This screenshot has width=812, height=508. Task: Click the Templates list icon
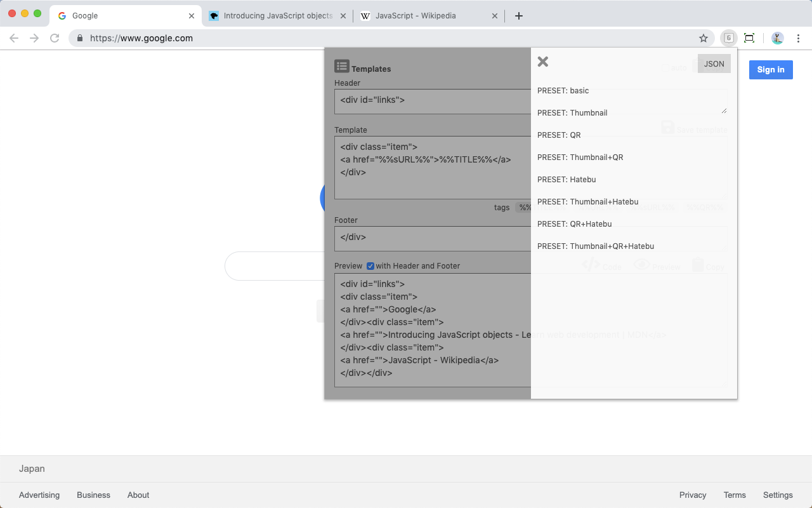(x=342, y=66)
